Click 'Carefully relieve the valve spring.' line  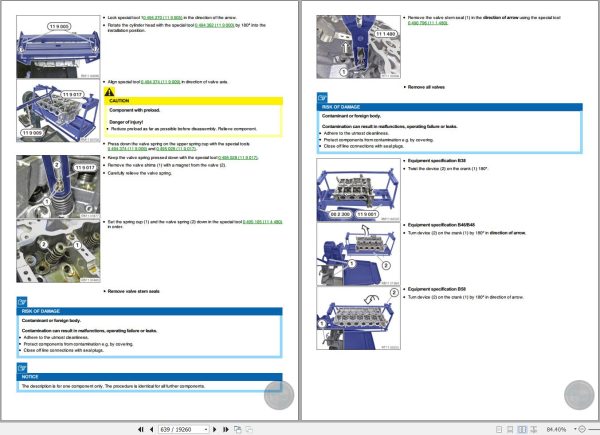click(x=140, y=173)
